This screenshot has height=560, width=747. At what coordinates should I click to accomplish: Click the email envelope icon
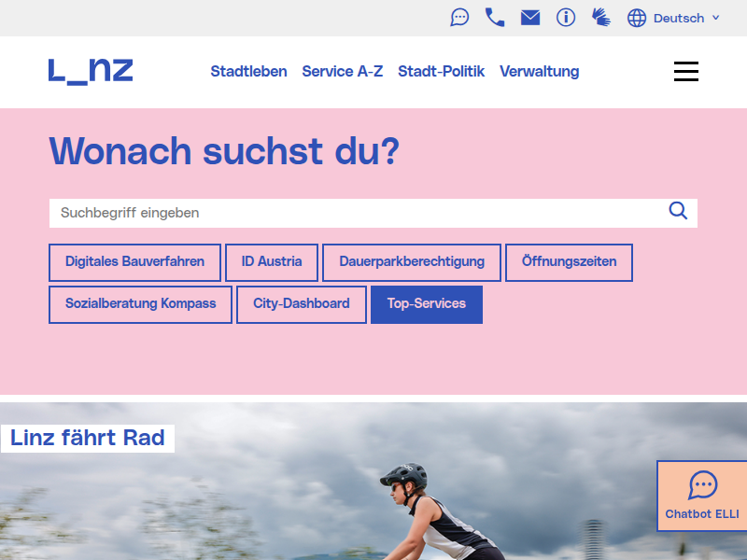coord(530,18)
